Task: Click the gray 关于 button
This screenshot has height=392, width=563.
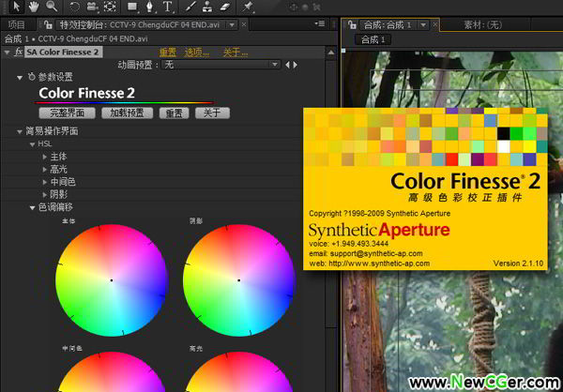Action: (213, 113)
